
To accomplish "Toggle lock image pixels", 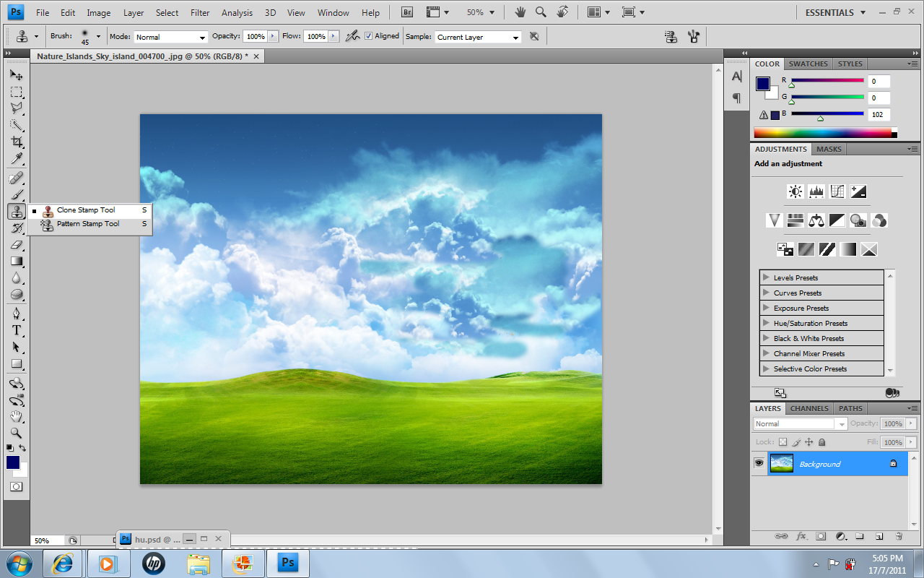I will 796,442.
